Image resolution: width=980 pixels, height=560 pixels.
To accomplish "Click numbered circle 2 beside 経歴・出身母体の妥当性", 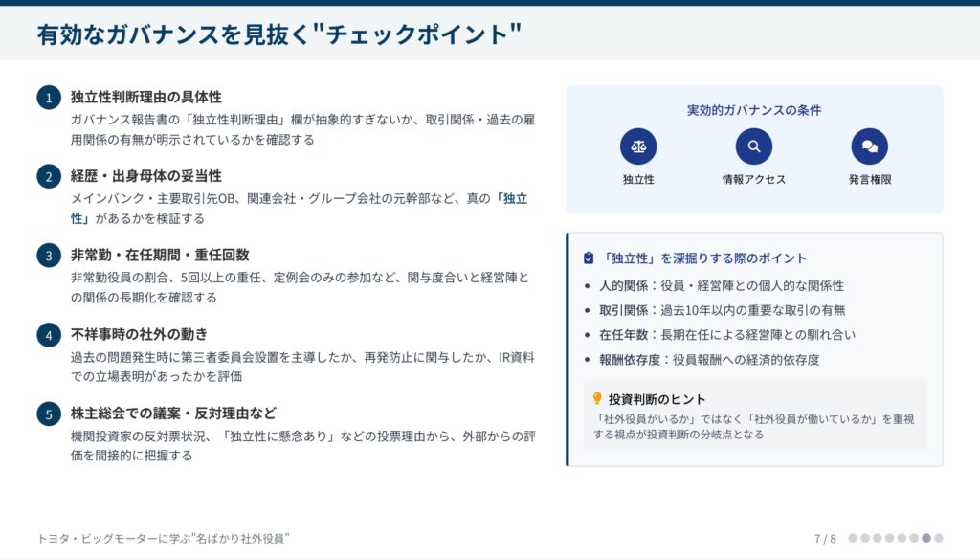I will coord(49,176).
